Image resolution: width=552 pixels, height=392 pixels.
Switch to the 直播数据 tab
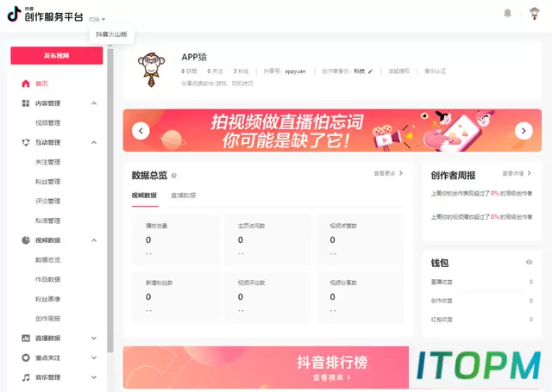(184, 196)
